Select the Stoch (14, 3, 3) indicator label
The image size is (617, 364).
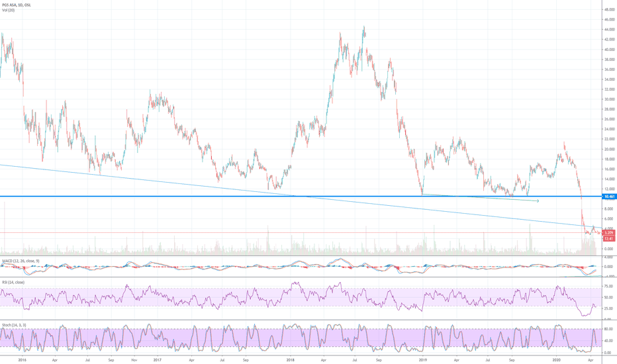pyautogui.click(x=14, y=325)
